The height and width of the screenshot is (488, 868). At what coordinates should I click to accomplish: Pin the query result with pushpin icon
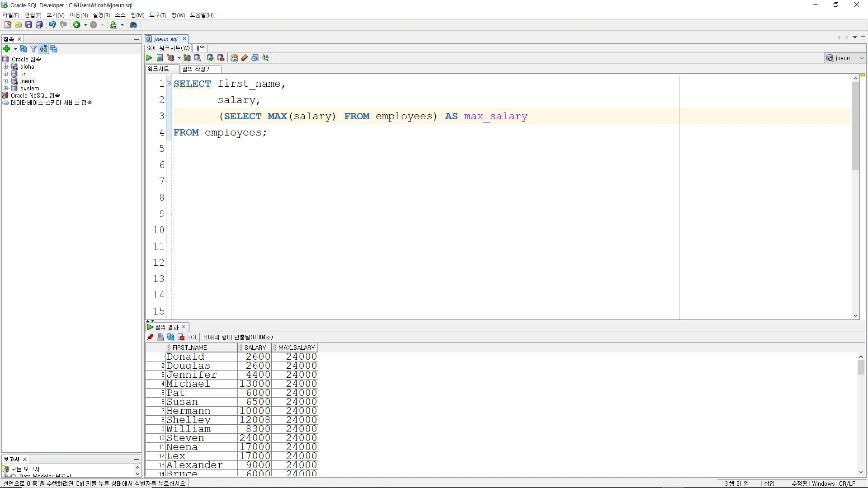click(x=151, y=337)
